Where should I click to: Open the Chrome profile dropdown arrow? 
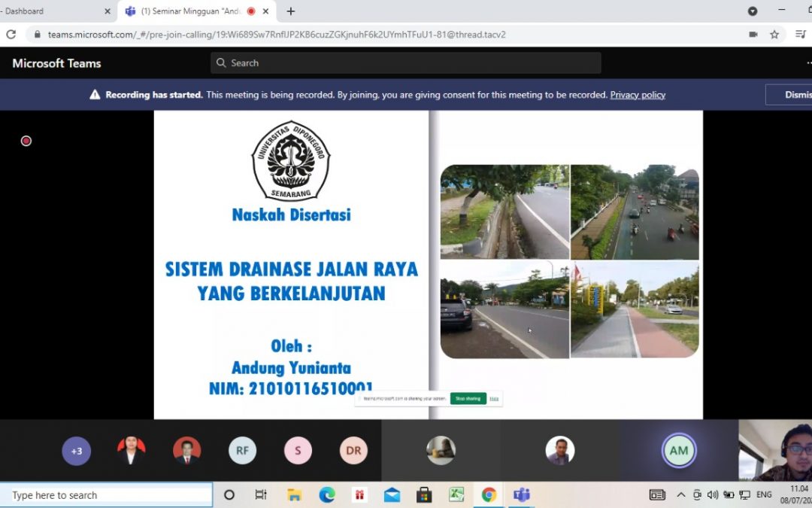click(752, 11)
